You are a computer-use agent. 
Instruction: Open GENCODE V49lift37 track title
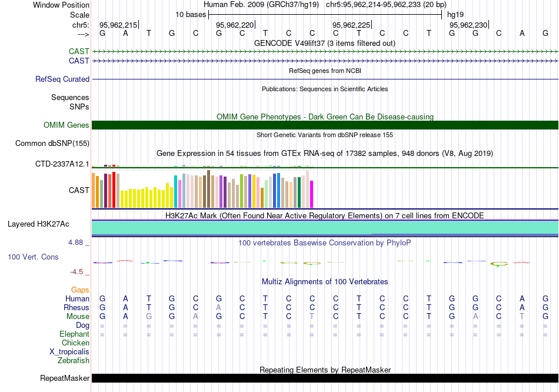point(325,43)
